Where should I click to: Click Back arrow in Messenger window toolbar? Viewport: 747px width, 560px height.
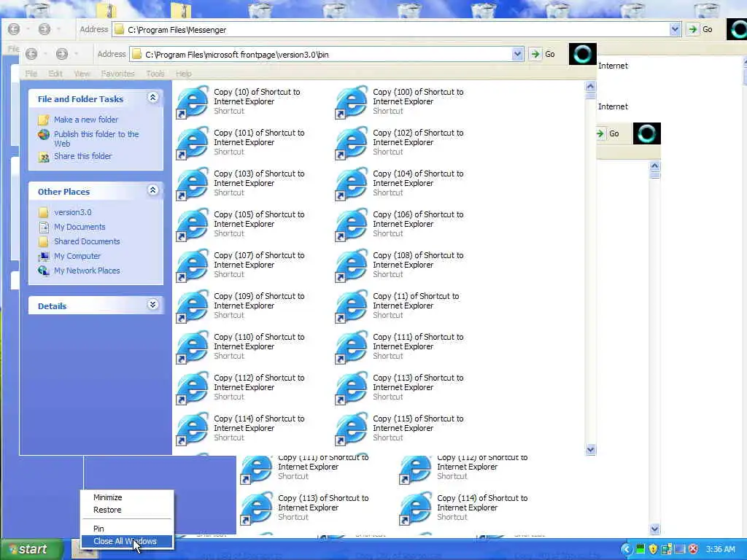pyautogui.click(x=14, y=29)
